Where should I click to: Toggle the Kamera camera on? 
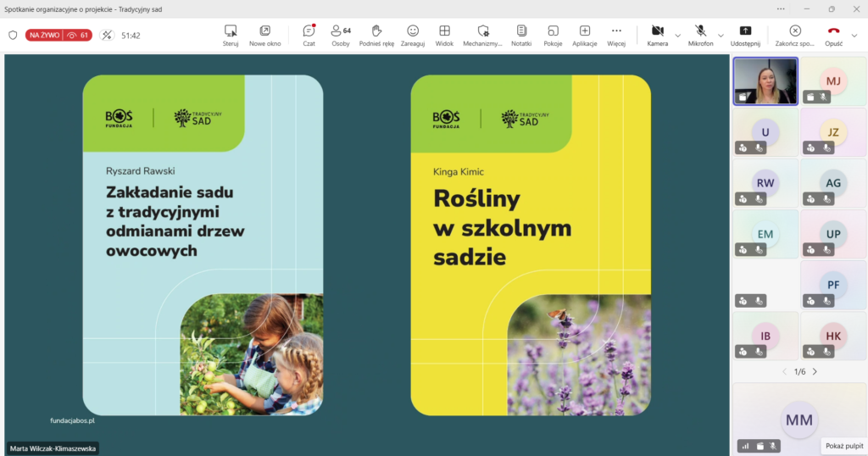tap(657, 36)
